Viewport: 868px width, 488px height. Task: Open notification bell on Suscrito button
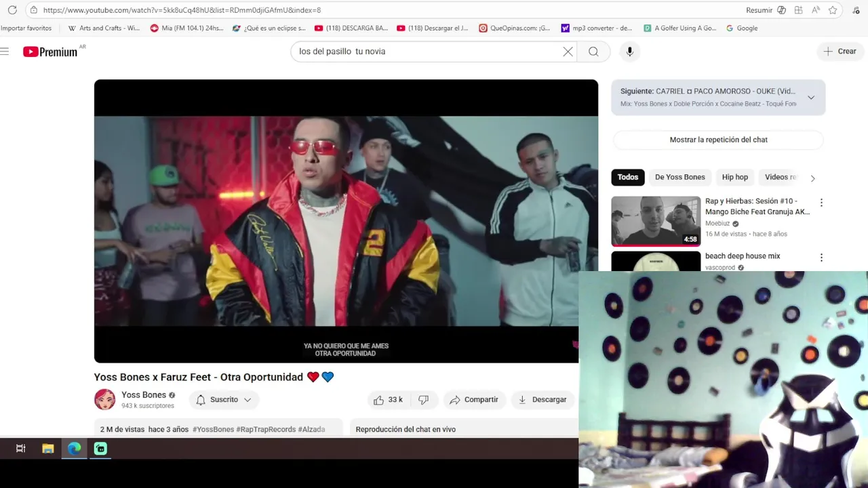(x=201, y=400)
